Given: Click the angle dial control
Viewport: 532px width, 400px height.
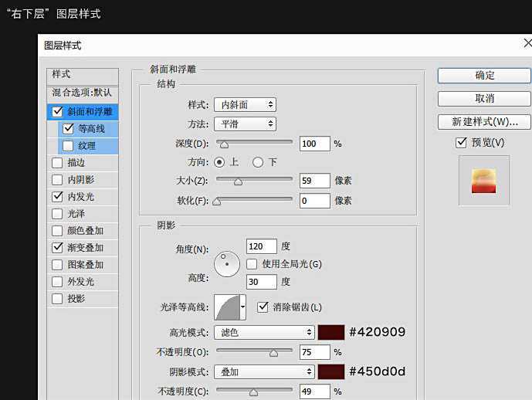Looking at the screenshot, I should pos(227,264).
